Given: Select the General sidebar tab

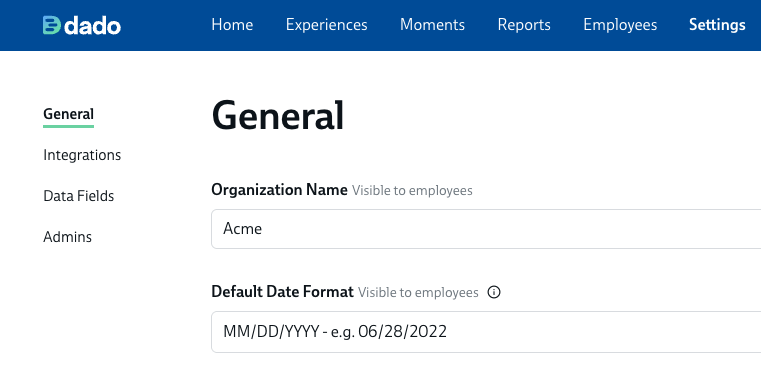Looking at the screenshot, I should point(68,114).
